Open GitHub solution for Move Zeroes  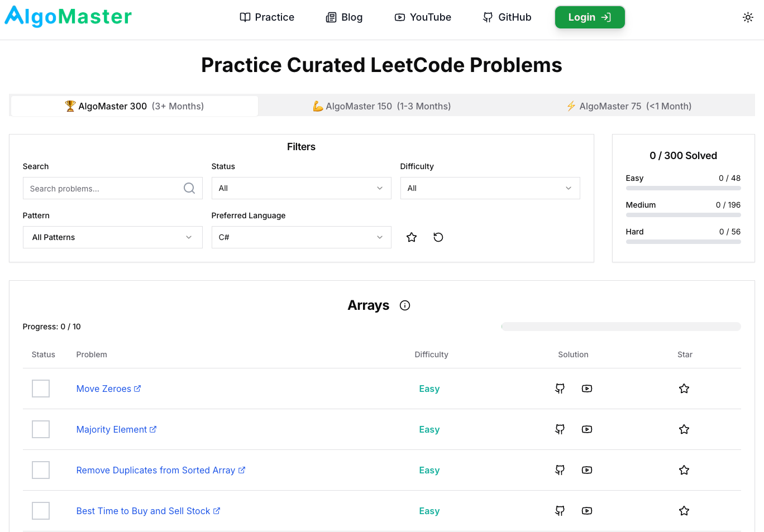pos(560,389)
